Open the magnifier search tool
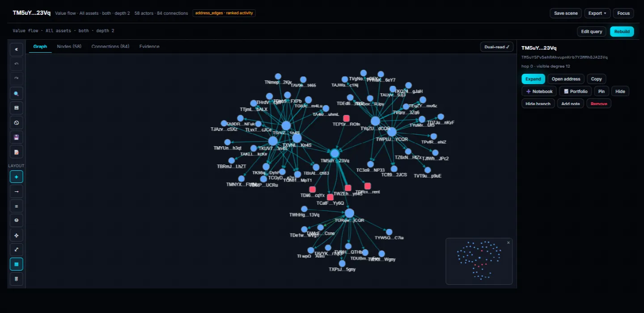This screenshot has height=313, width=644. point(17,93)
